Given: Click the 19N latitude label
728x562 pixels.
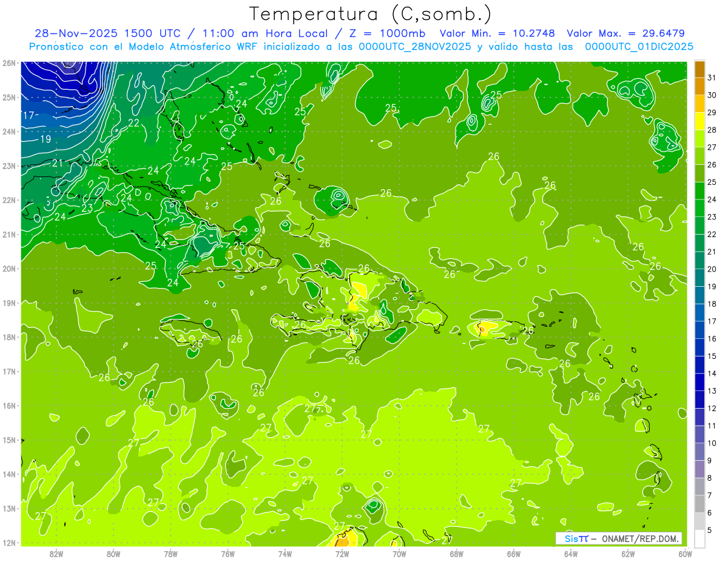Looking at the screenshot, I should point(8,303).
